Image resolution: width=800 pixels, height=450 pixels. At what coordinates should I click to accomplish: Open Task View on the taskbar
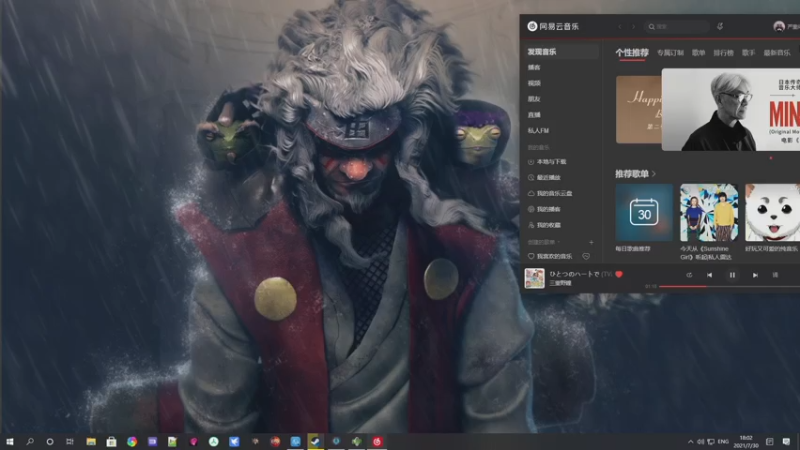click(70, 441)
